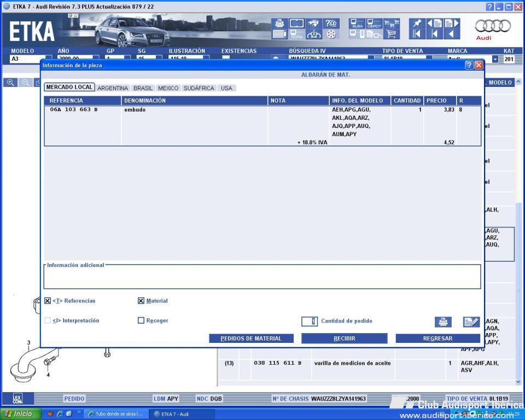Screen dimensions: 525x420
Task: Click the NORA icon in toolbar
Action: (x=296, y=34)
